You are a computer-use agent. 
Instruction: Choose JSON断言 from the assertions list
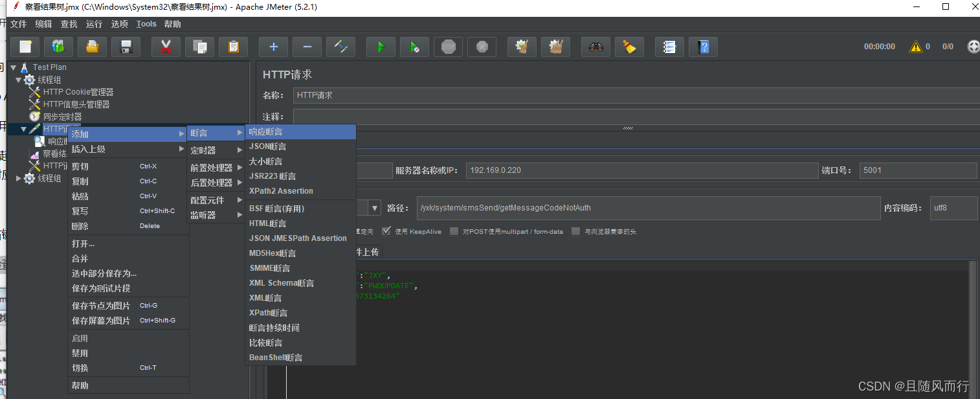click(x=301, y=146)
